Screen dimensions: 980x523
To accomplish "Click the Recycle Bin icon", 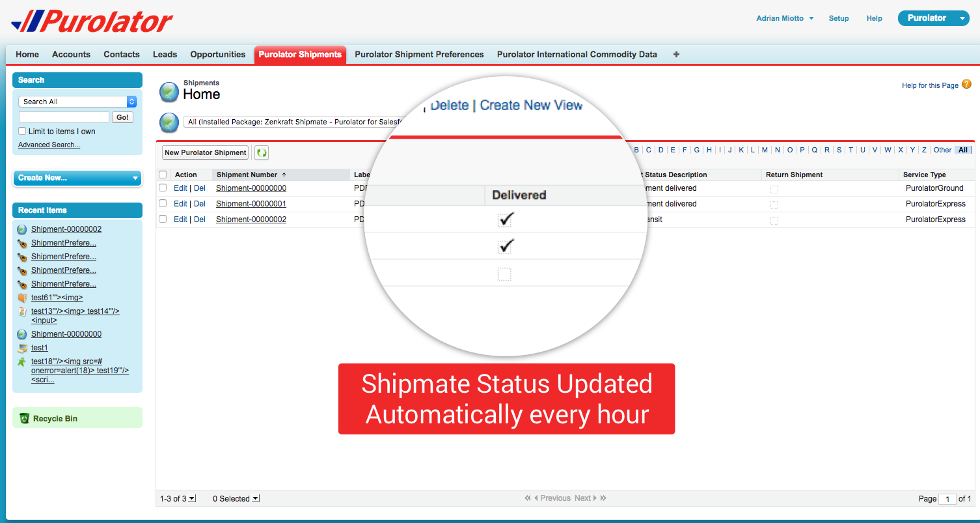I will [x=24, y=418].
